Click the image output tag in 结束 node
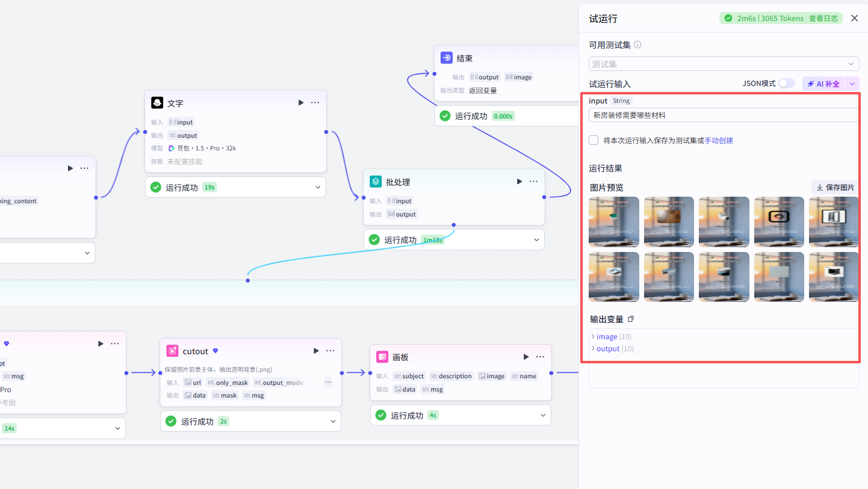Screen dimensions: 868x489 (519, 77)
